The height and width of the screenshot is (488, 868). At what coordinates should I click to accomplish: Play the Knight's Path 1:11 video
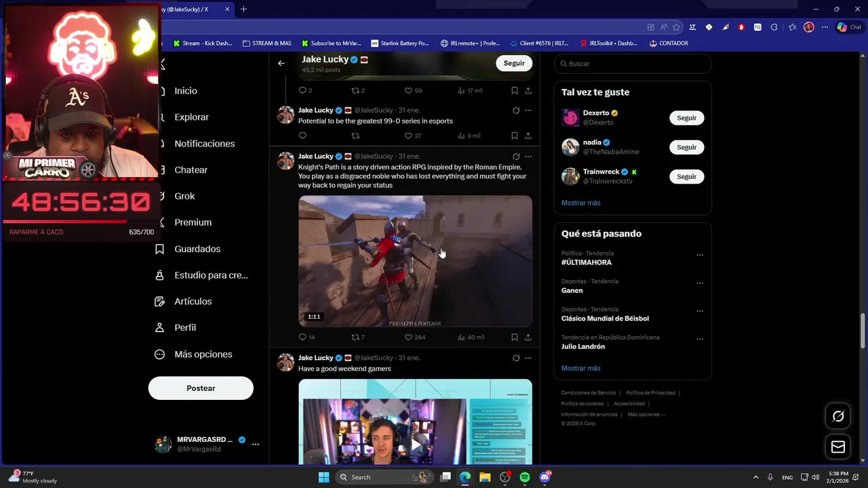415,262
